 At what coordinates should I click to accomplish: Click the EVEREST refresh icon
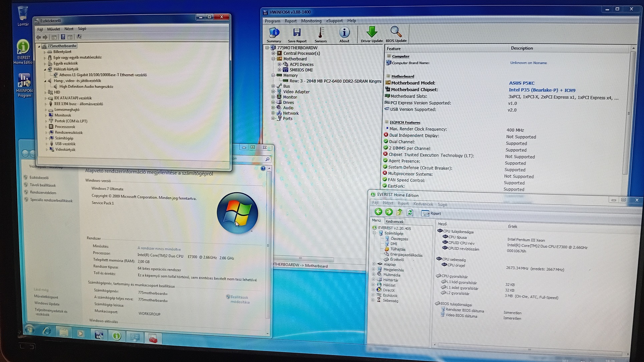pos(410,212)
